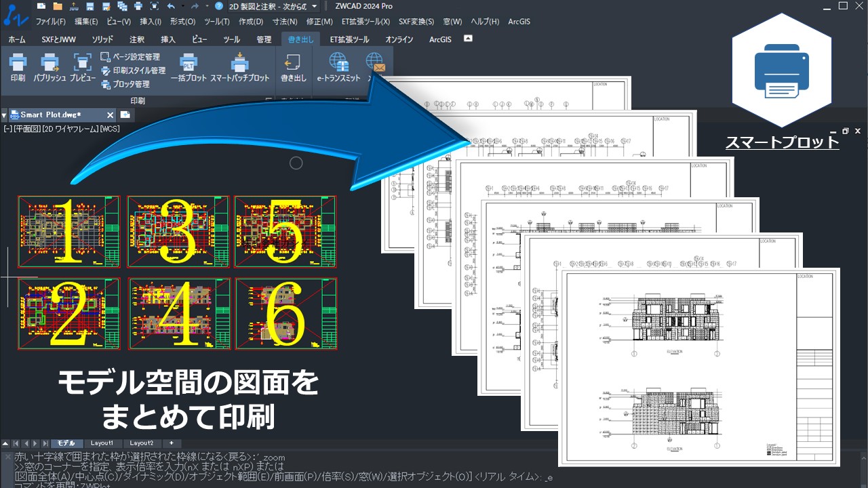The height and width of the screenshot is (488, 868).
Task: Click the パブリッシュ publish icon
Action: pos(50,68)
